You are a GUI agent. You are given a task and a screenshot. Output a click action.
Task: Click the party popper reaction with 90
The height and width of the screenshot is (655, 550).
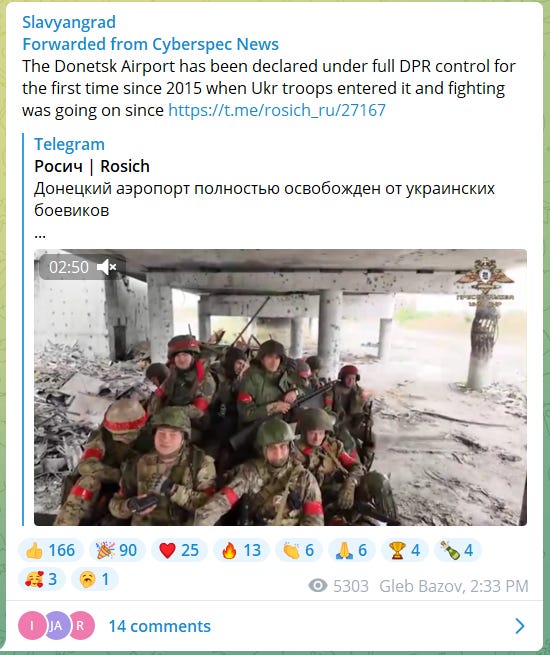(117, 550)
